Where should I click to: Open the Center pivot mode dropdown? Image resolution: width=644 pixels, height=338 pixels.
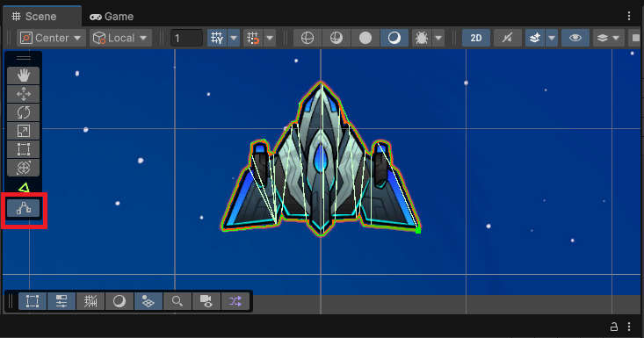click(x=51, y=38)
